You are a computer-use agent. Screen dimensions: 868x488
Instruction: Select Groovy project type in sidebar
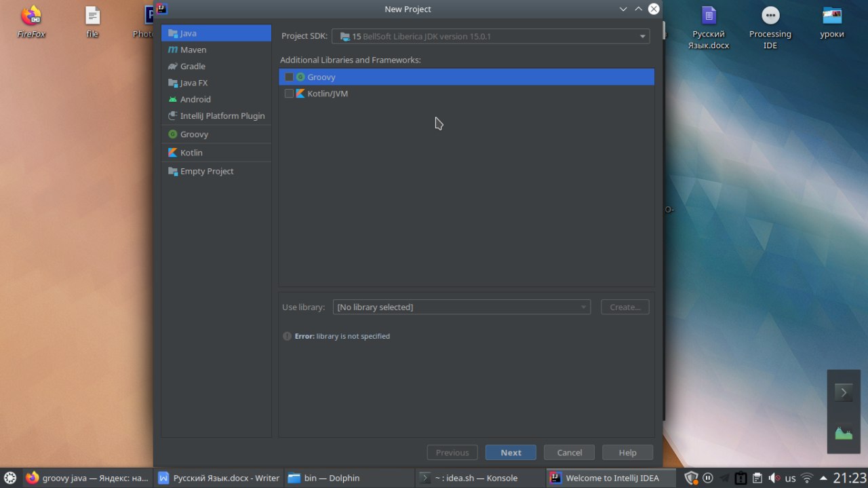(x=216, y=134)
